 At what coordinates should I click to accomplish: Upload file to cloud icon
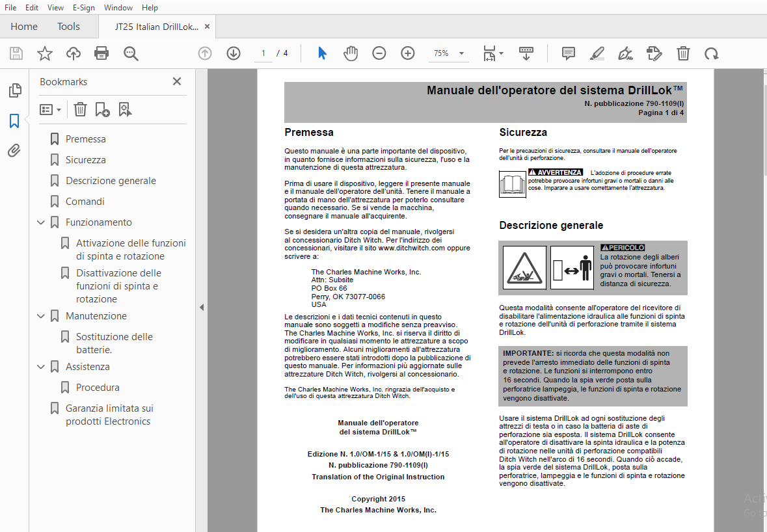point(74,53)
